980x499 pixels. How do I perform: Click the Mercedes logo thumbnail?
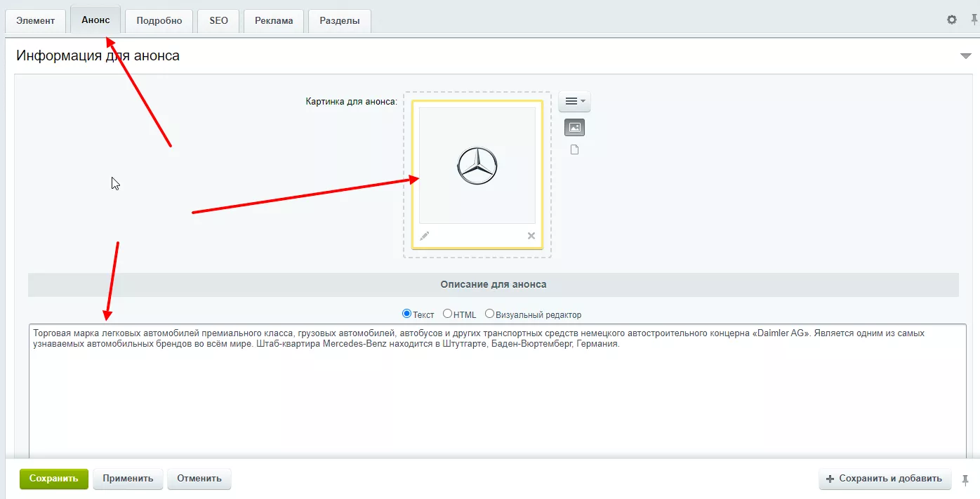(477, 166)
